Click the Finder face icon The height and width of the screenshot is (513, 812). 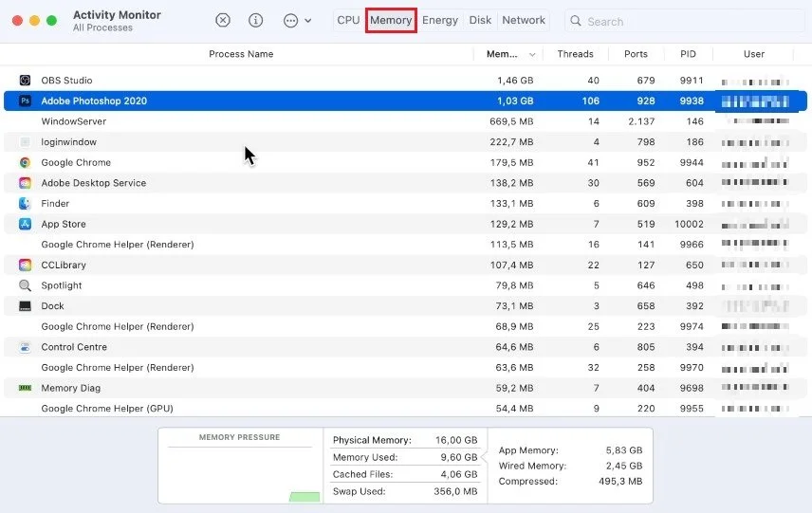coord(25,204)
